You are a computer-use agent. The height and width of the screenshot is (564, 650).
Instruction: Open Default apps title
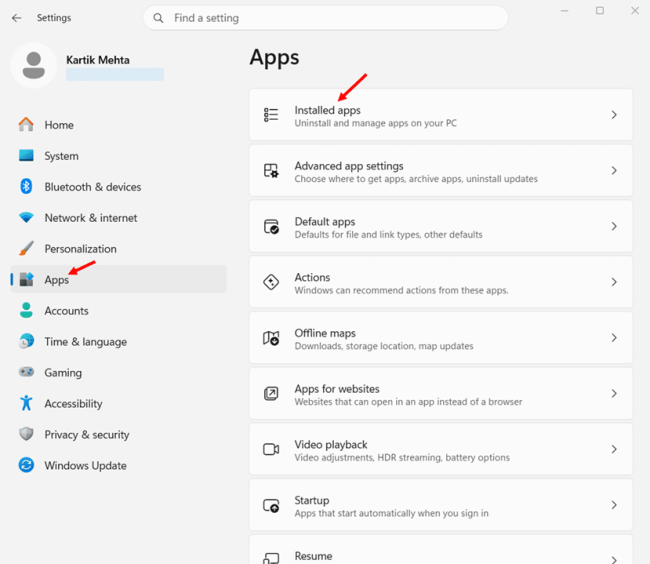point(325,222)
